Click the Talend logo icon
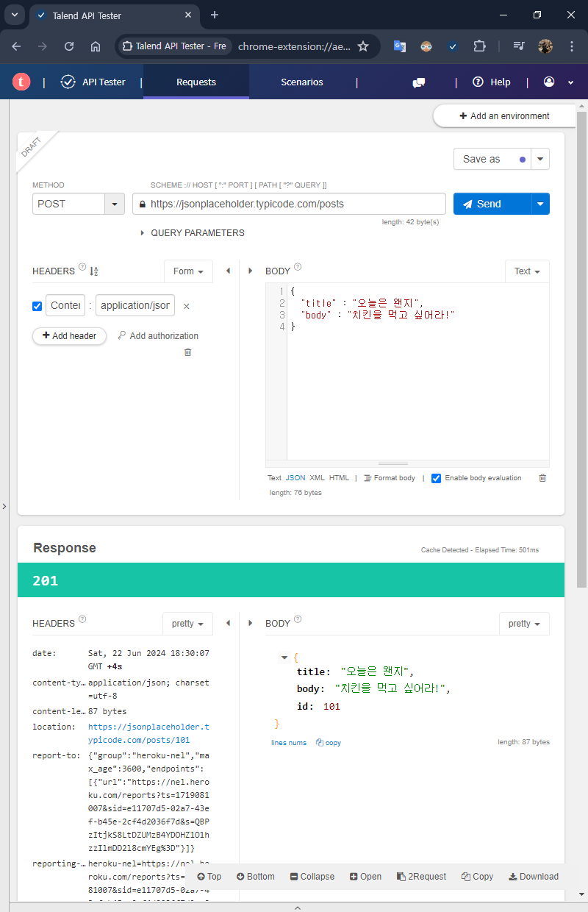The width and height of the screenshot is (588, 912). 21,82
